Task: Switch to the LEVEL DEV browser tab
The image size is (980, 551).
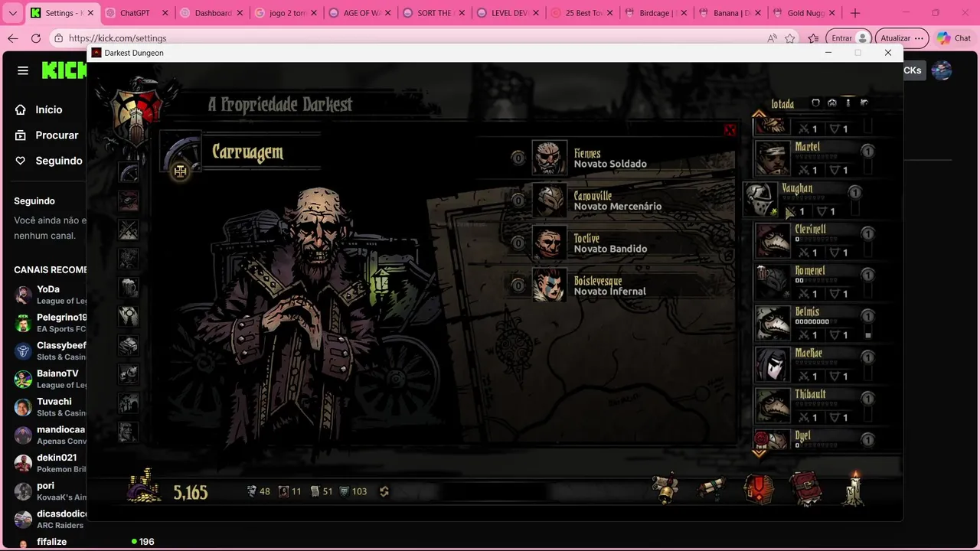Action: (x=508, y=13)
